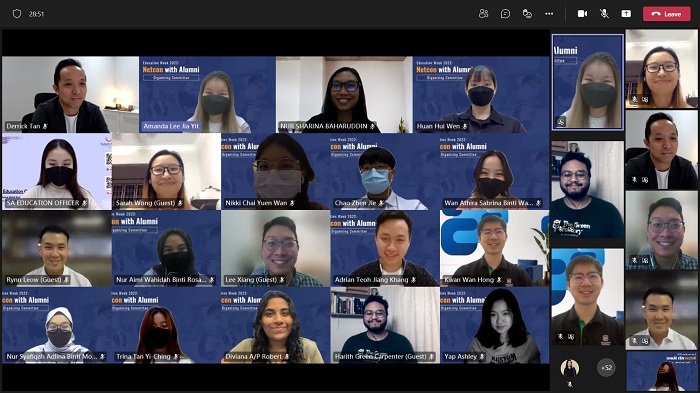
Task: Leave the meeting with the red button
Action: 667,14
